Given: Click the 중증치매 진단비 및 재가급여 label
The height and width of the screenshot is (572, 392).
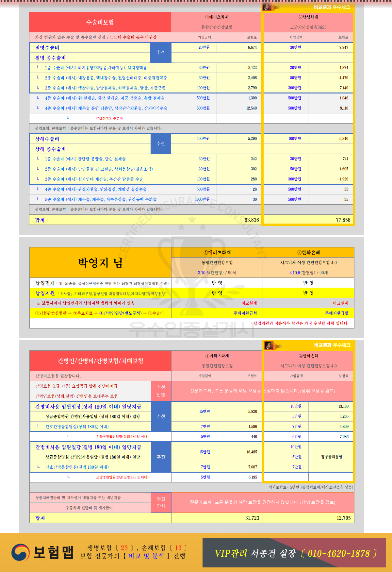Looking at the screenshot, I should coord(89,508).
